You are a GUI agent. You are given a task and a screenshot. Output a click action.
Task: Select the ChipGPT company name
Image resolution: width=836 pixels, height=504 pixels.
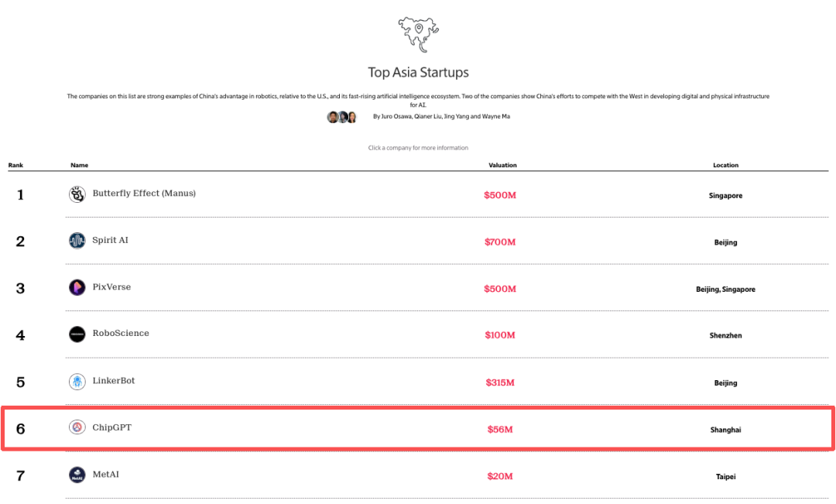point(112,427)
